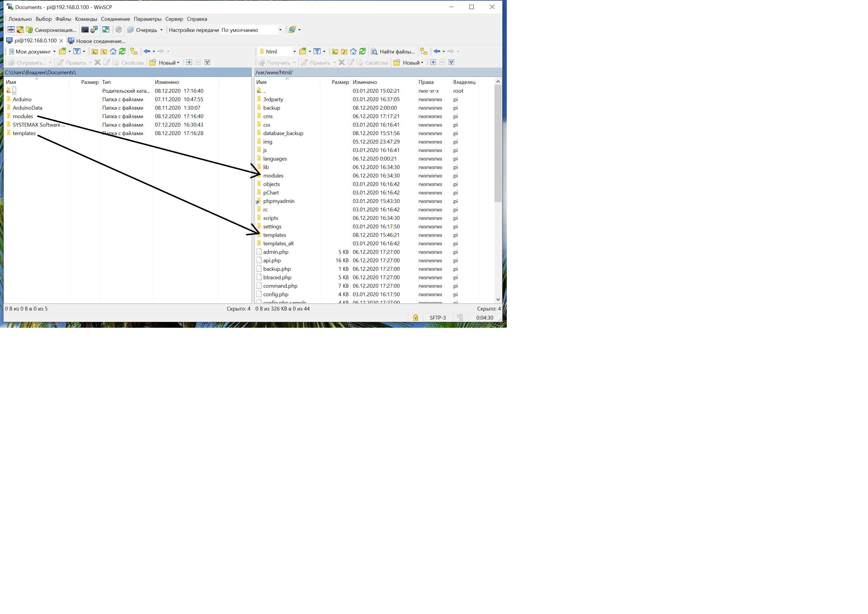
Task: Toggle the filter funnel in the local panel
Action: coord(77,51)
